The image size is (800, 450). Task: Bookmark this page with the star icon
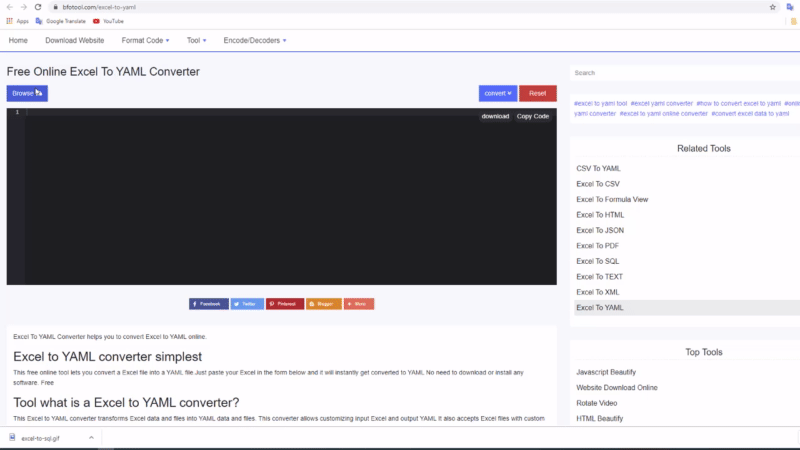773,7
